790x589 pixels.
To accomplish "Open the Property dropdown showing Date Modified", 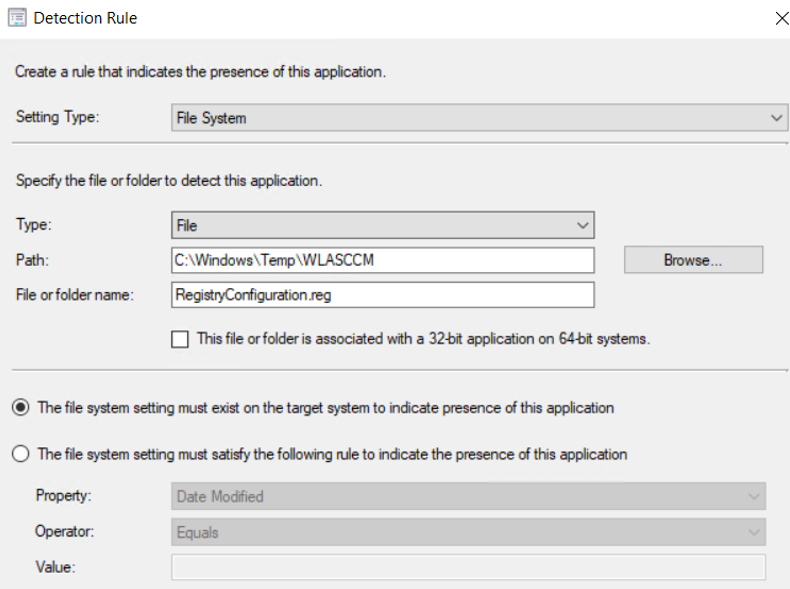I will [469, 496].
